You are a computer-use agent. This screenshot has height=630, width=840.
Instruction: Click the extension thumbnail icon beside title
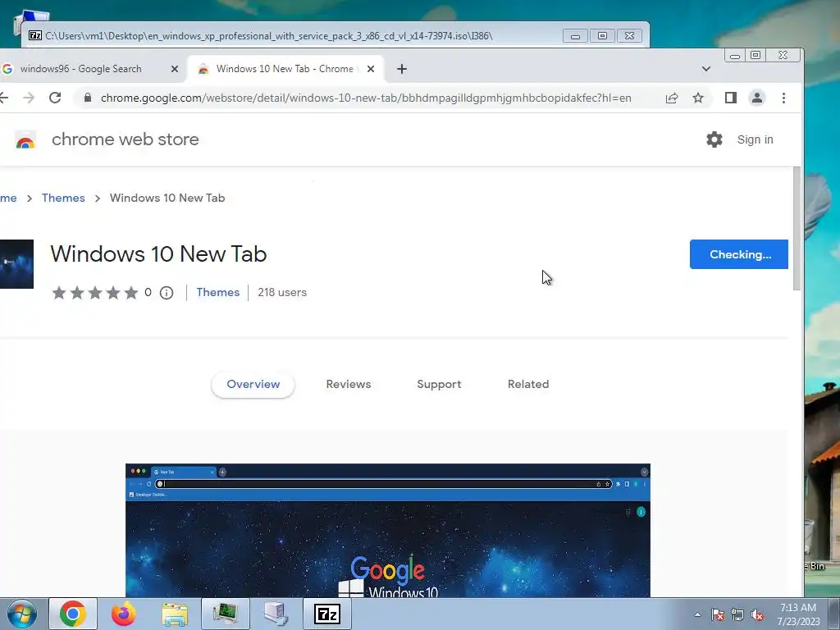coord(16,264)
